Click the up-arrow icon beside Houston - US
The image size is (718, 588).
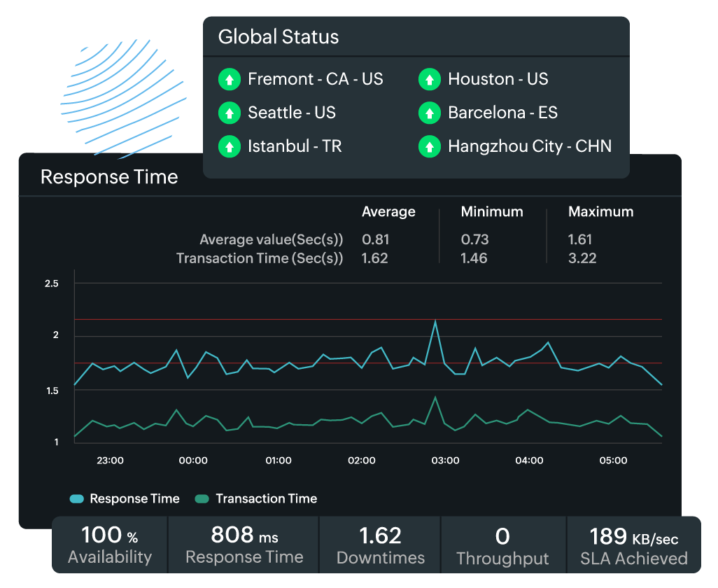[x=429, y=79]
